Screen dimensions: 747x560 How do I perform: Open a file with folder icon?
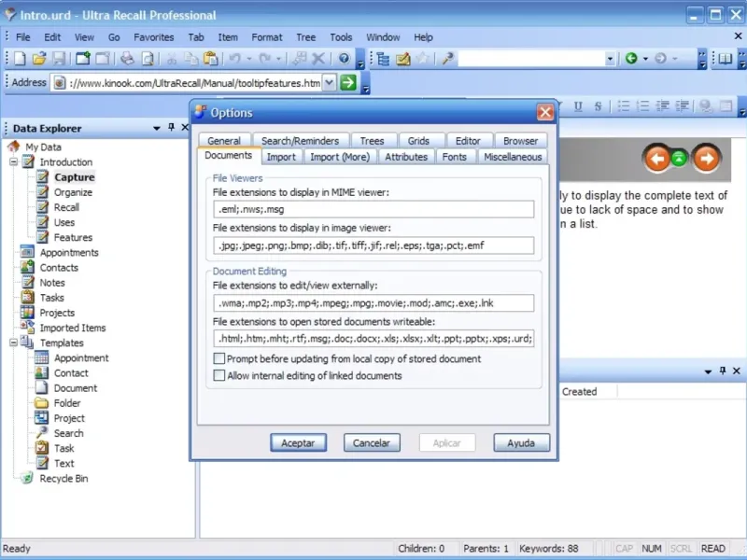pos(39,59)
